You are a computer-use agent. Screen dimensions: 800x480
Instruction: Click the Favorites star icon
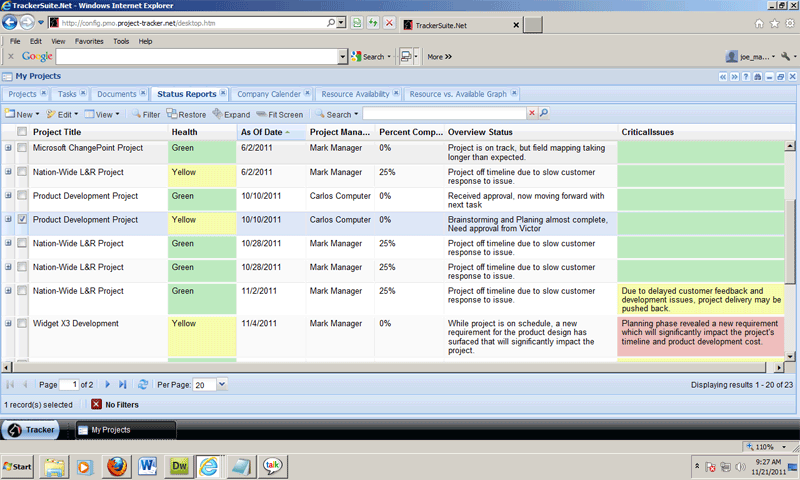point(774,23)
